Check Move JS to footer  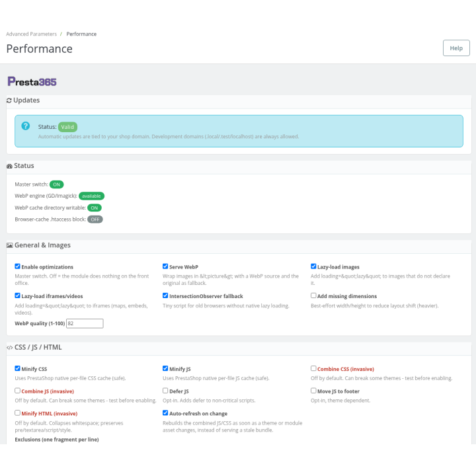click(x=313, y=391)
